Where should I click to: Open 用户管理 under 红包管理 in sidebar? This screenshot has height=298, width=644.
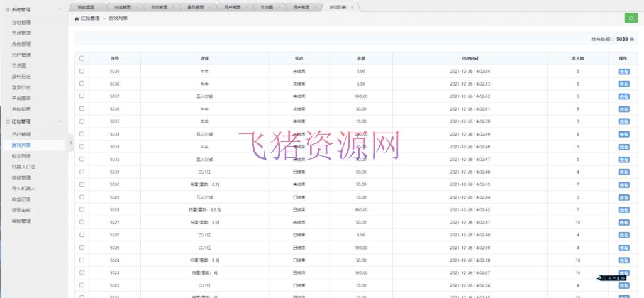tap(21, 134)
